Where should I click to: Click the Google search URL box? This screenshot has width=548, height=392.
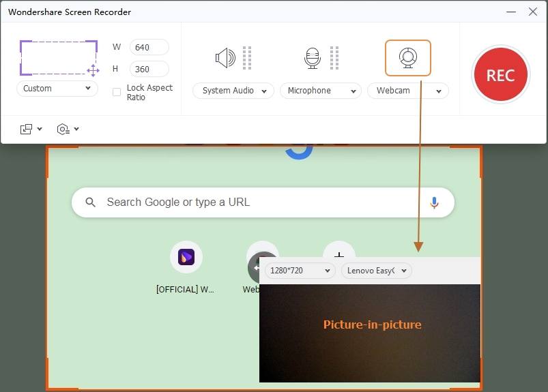pos(263,202)
